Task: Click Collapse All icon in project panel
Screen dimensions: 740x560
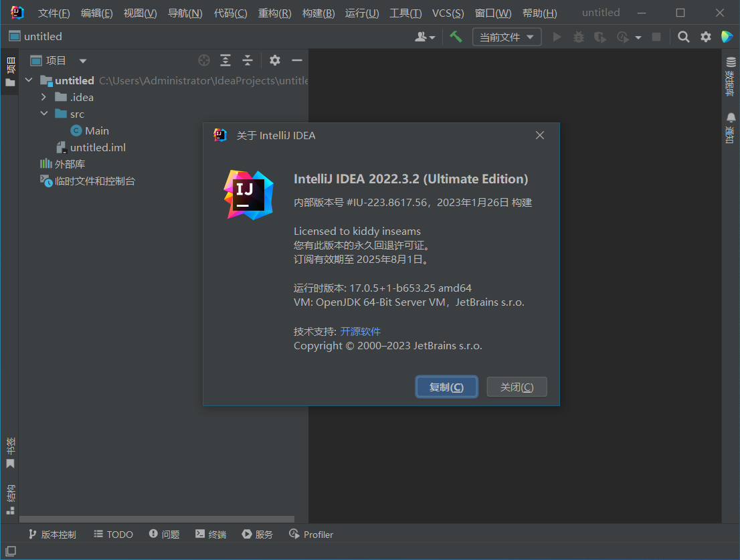Action: click(x=248, y=60)
